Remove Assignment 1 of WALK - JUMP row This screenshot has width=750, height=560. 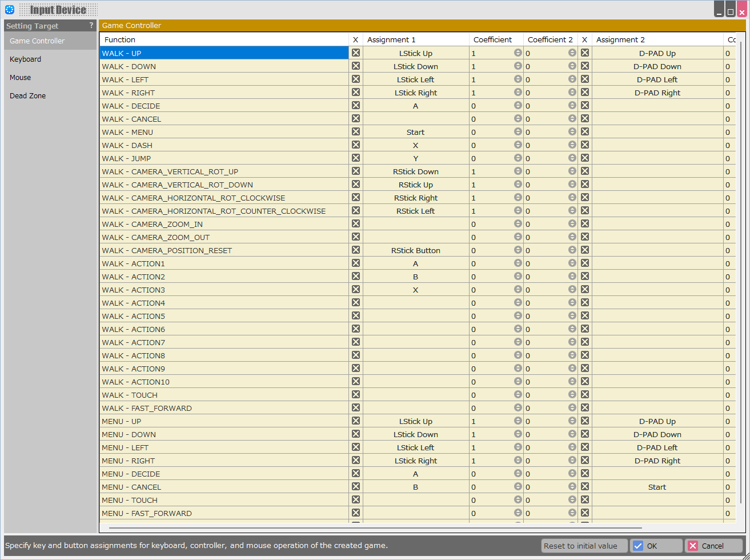click(356, 158)
